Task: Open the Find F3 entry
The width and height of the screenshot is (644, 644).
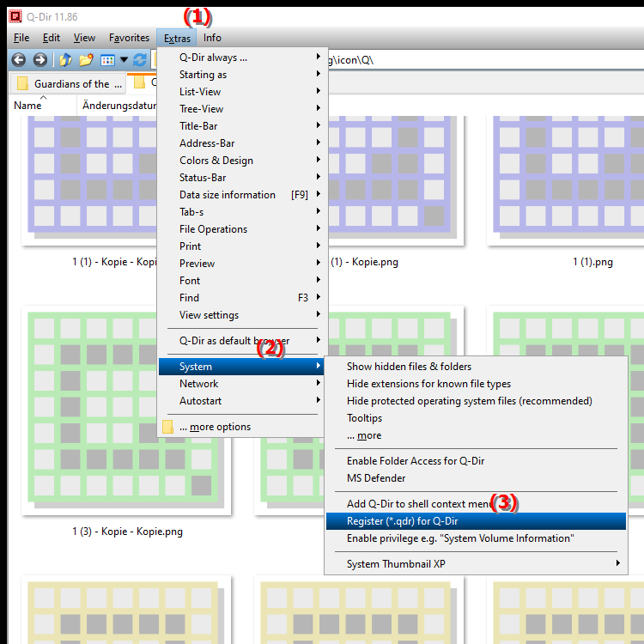Action: coord(241,298)
